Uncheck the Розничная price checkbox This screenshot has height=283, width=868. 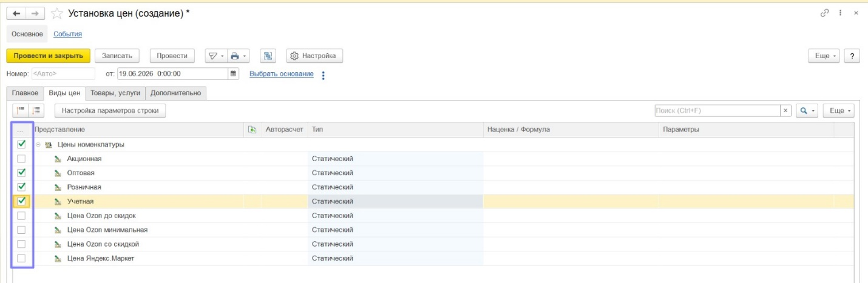point(21,187)
